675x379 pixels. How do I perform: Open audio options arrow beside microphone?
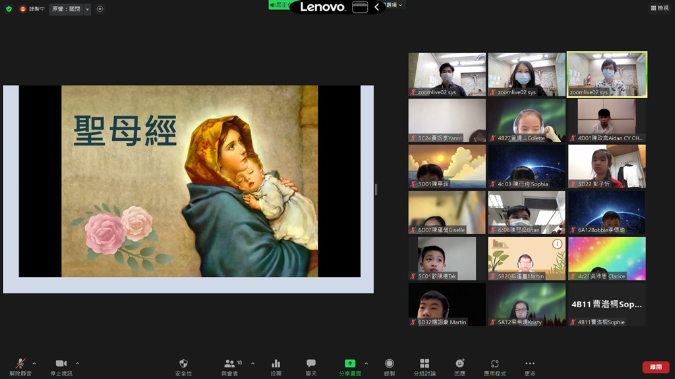[x=34, y=363]
